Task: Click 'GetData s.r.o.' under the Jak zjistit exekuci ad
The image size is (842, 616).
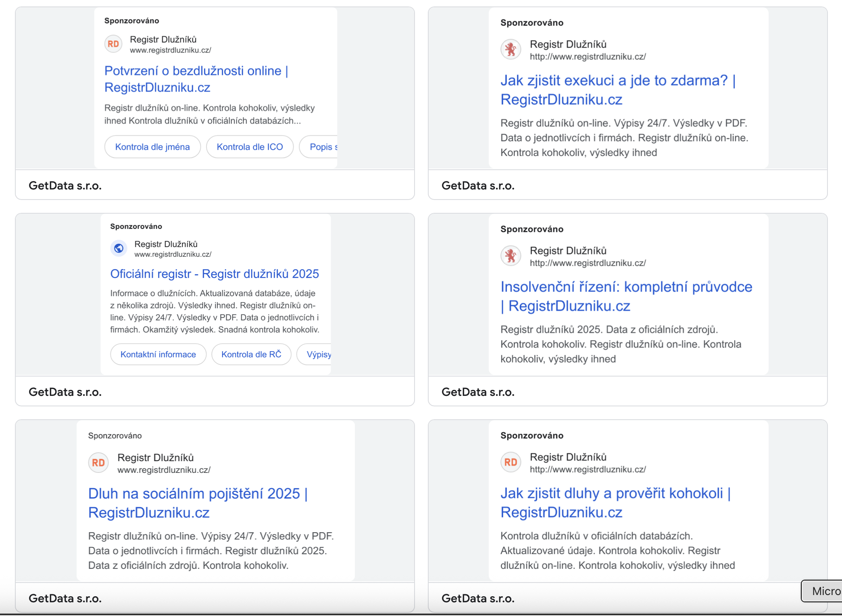Action: coord(478,185)
